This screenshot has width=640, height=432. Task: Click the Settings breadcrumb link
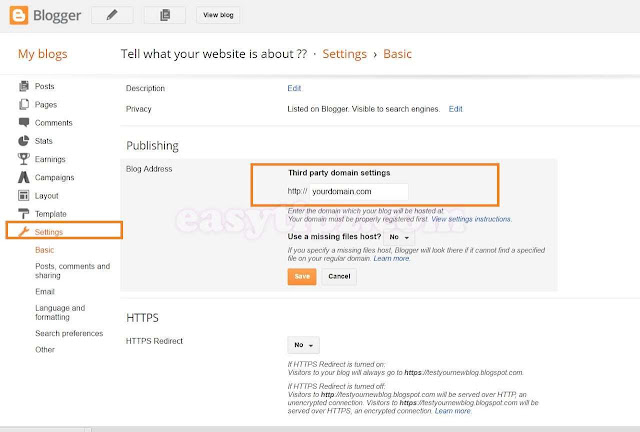(x=344, y=54)
